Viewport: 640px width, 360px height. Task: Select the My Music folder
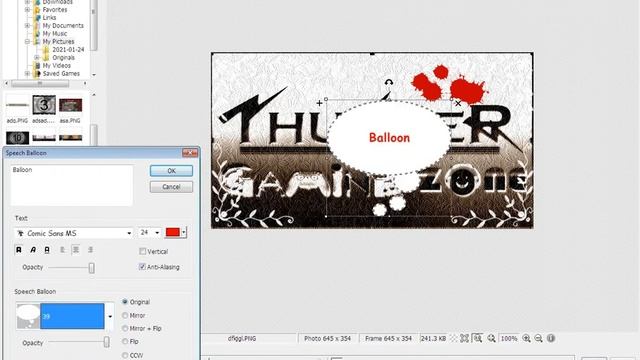(55, 34)
